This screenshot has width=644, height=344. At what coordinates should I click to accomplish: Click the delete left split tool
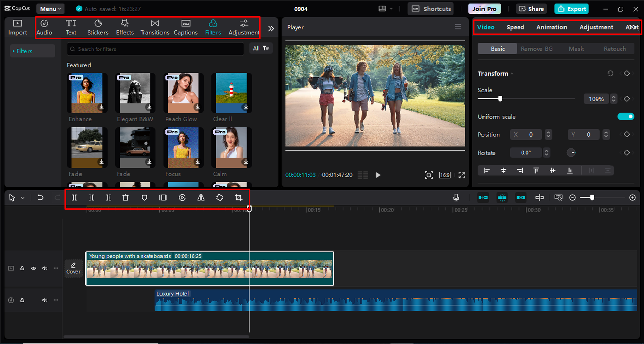(92, 198)
